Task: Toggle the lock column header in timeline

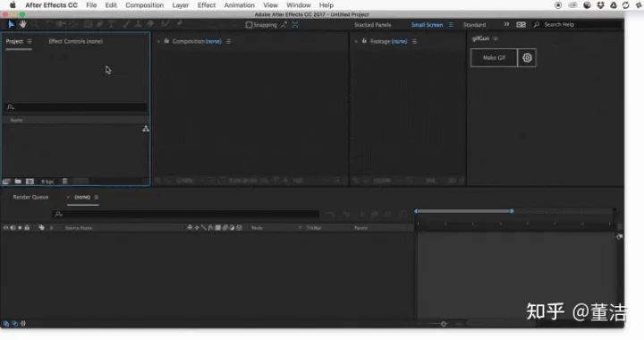Action: 27,227
